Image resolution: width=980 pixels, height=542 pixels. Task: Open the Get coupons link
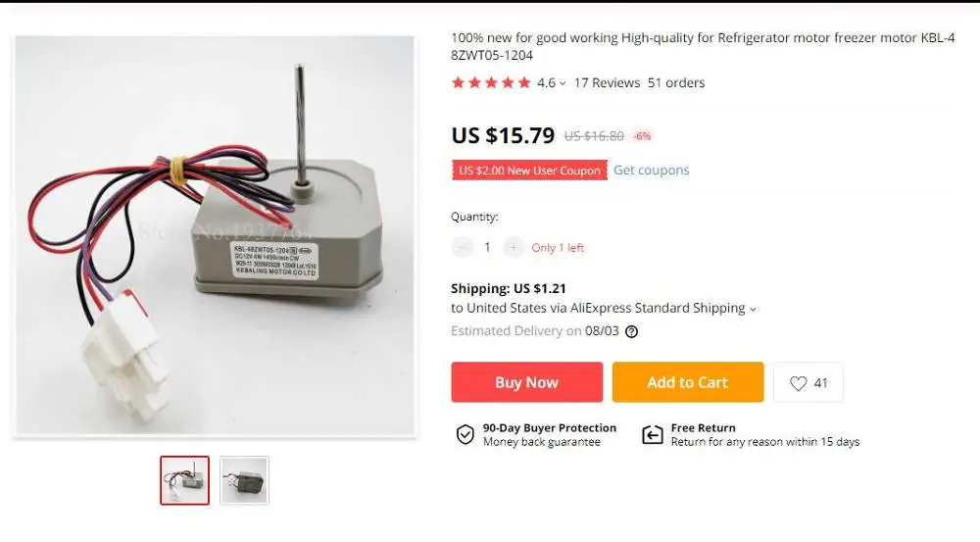pyautogui.click(x=652, y=170)
